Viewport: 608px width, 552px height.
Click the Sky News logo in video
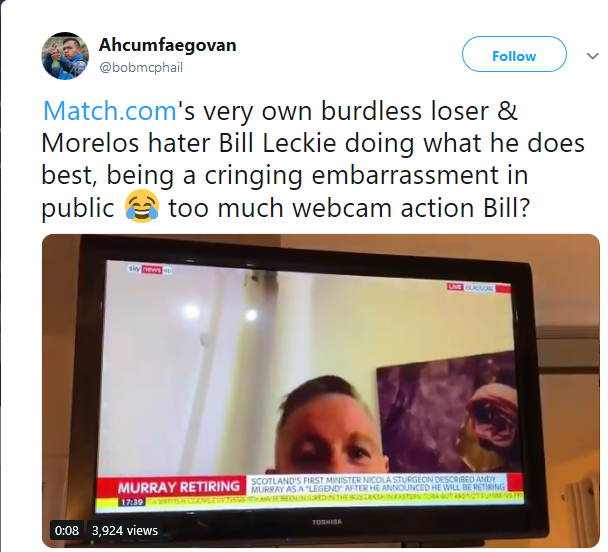(x=150, y=269)
